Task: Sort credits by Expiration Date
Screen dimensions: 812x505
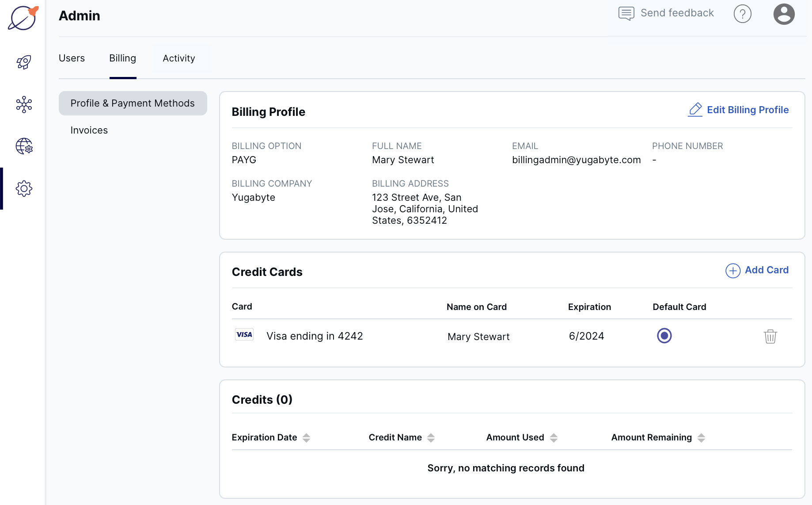Action: coord(306,438)
